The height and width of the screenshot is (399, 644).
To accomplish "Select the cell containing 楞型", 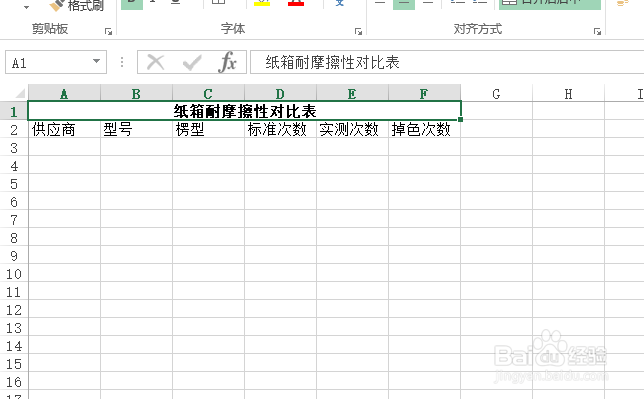I will click(x=208, y=129).
